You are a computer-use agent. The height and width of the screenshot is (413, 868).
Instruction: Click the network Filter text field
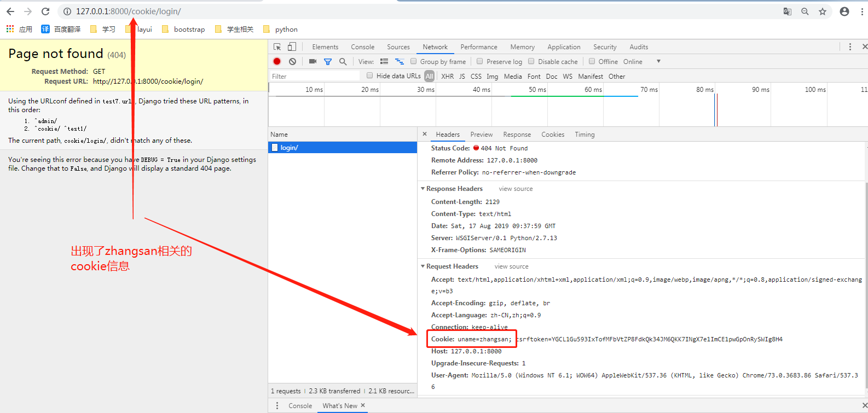(315, 76)
